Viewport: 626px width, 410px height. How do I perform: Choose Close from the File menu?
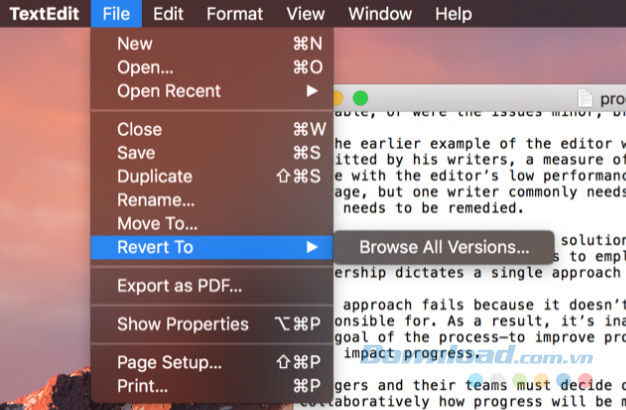(x=212, y=129)
